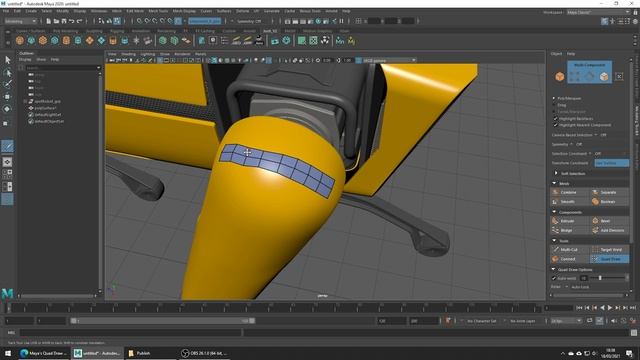Click the Bridge button
This screenshot has width=640, height=360.
pos(570,230)
